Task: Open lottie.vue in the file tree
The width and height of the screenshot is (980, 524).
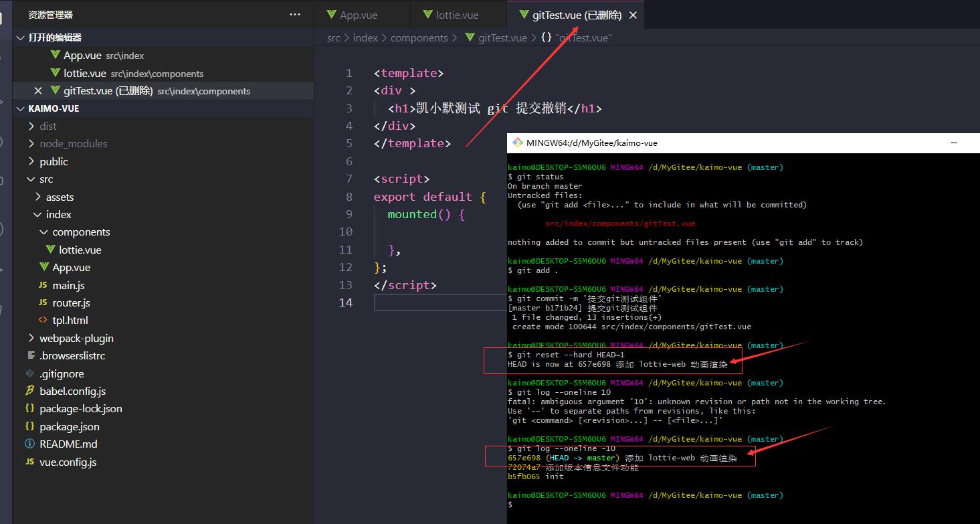Action: [x=163, y=250]
